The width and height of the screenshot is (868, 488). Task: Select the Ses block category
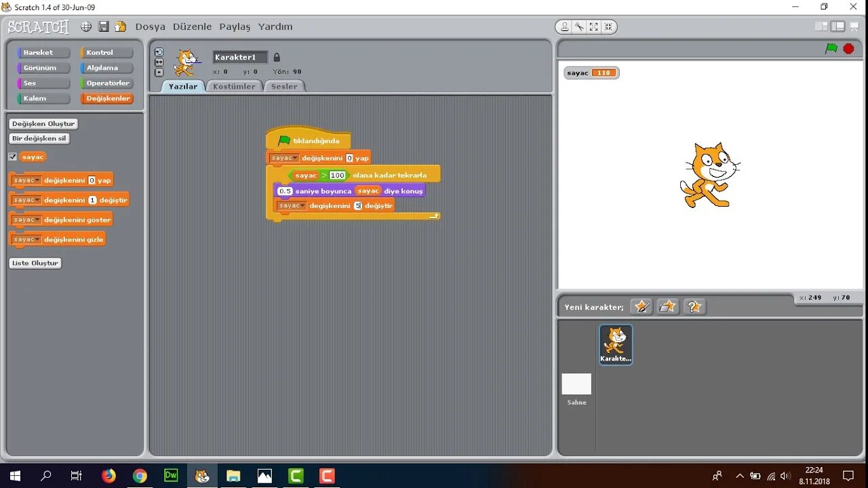pyautogui.click(x=43, y=83)
